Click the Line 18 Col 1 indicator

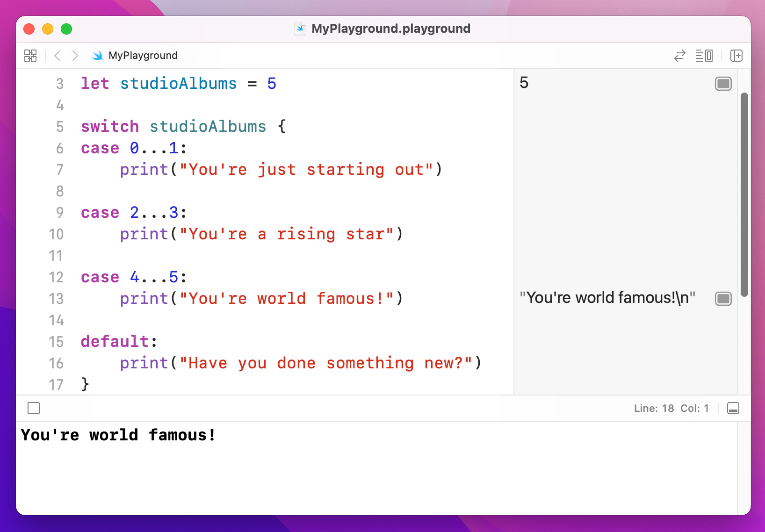tap(671, 408)
